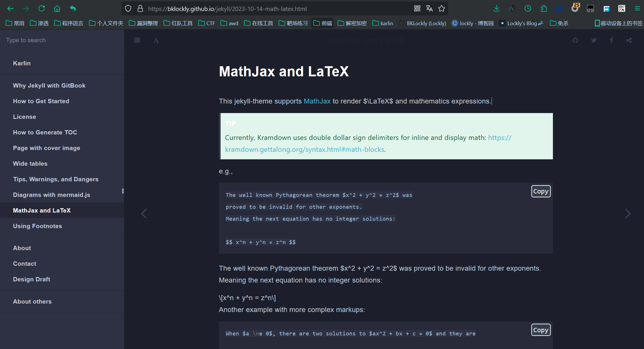
Task: Open browser downloads panel icon
Action: [x=497, y=9]
